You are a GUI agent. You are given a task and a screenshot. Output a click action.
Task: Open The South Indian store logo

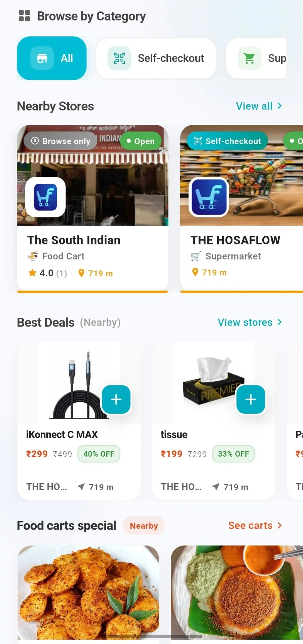pos(45,197)
